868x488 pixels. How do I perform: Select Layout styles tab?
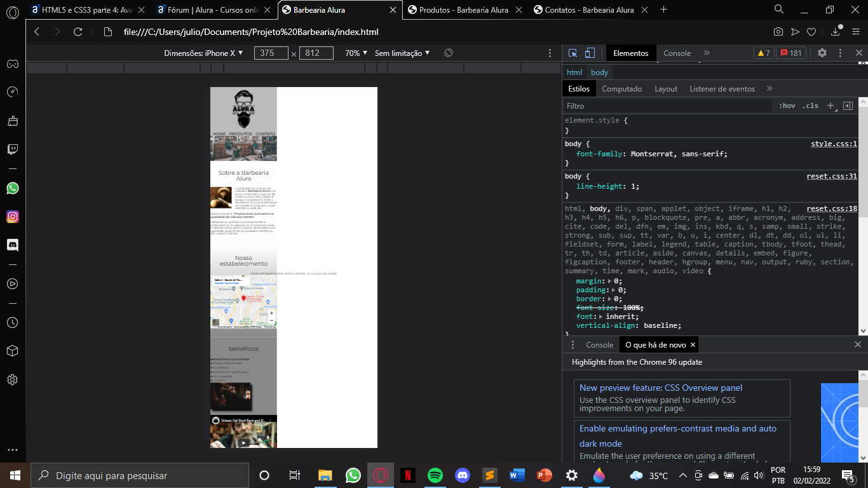tap(666, 89)
